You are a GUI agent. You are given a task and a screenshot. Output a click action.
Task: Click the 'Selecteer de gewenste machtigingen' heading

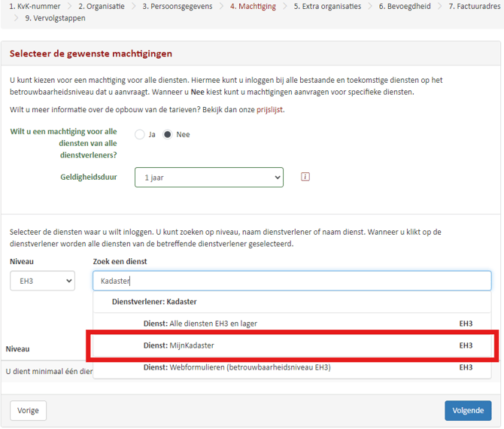(x=90, y=53)
